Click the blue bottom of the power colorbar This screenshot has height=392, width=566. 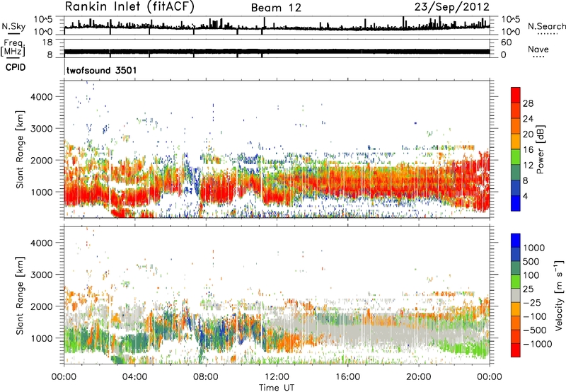(x=516, y=203)
